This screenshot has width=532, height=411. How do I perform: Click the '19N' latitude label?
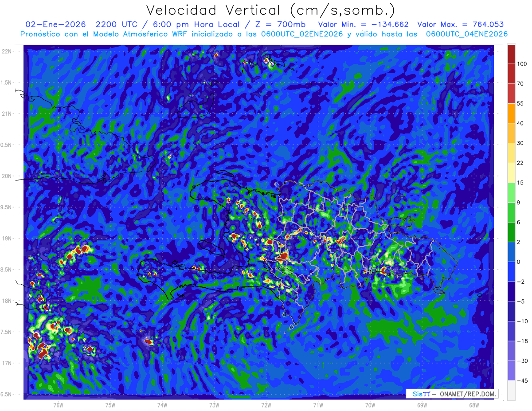point(8,239)
